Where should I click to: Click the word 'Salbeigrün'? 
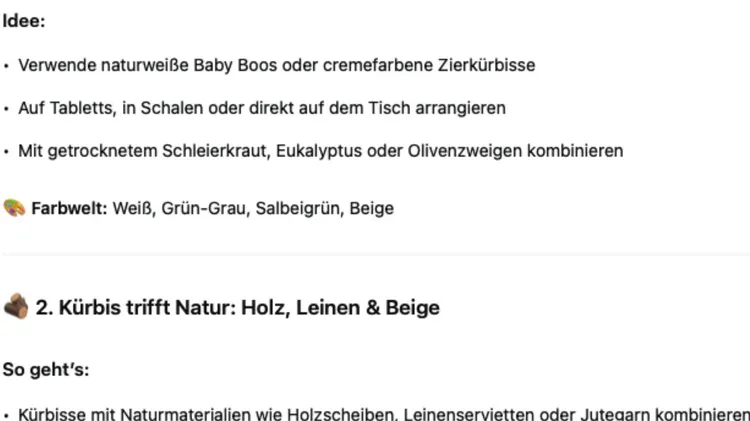[299, 208]
